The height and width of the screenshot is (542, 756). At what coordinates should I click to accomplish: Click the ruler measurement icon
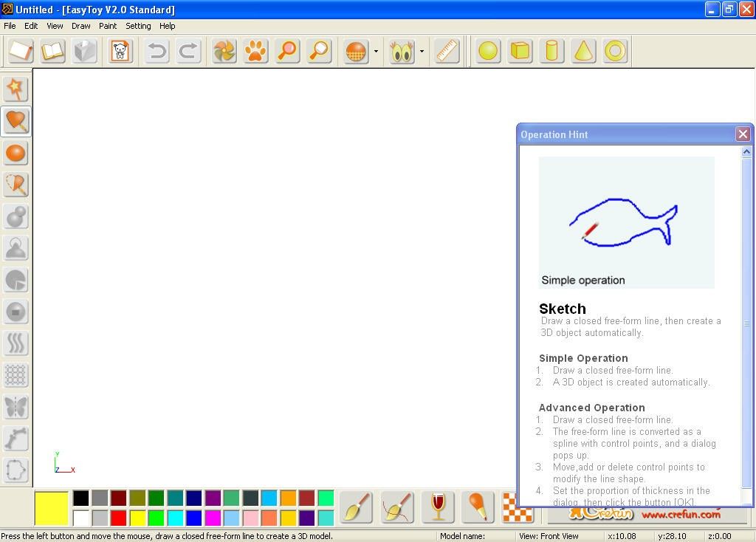pyautogui.click(x=447, y=51)
